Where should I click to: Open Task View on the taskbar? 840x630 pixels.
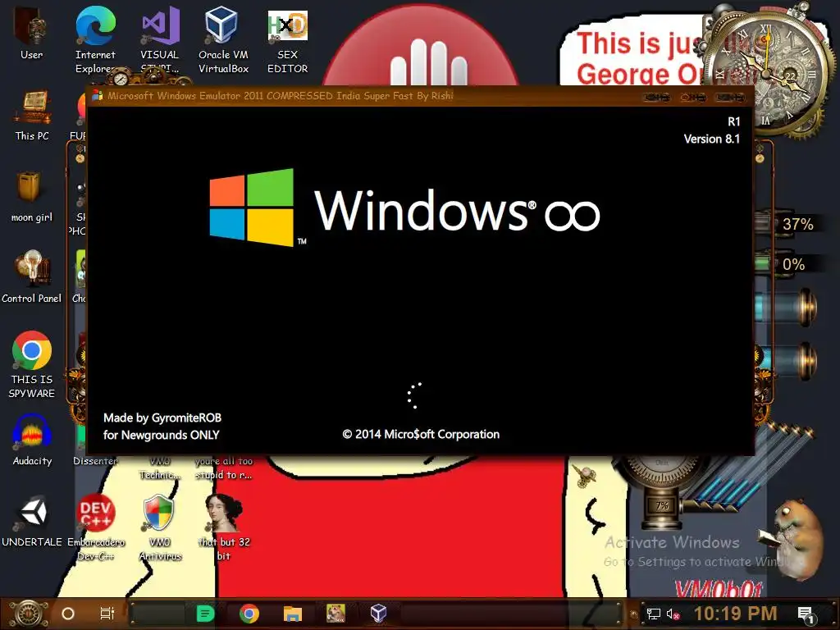coord(107,614)
